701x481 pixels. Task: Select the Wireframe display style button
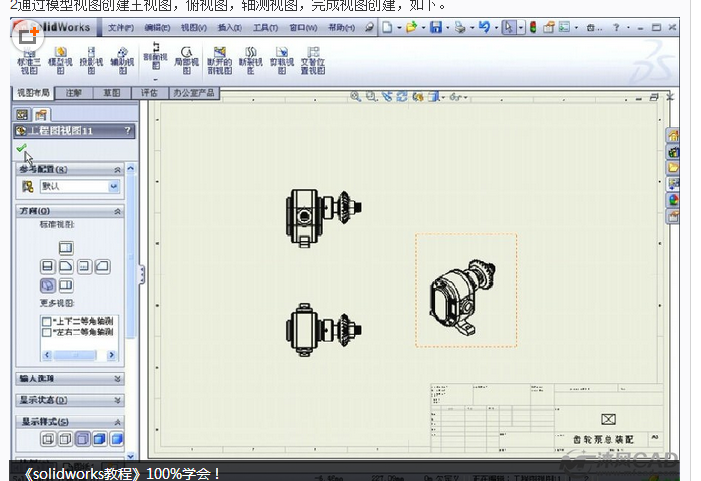(48, 439)
